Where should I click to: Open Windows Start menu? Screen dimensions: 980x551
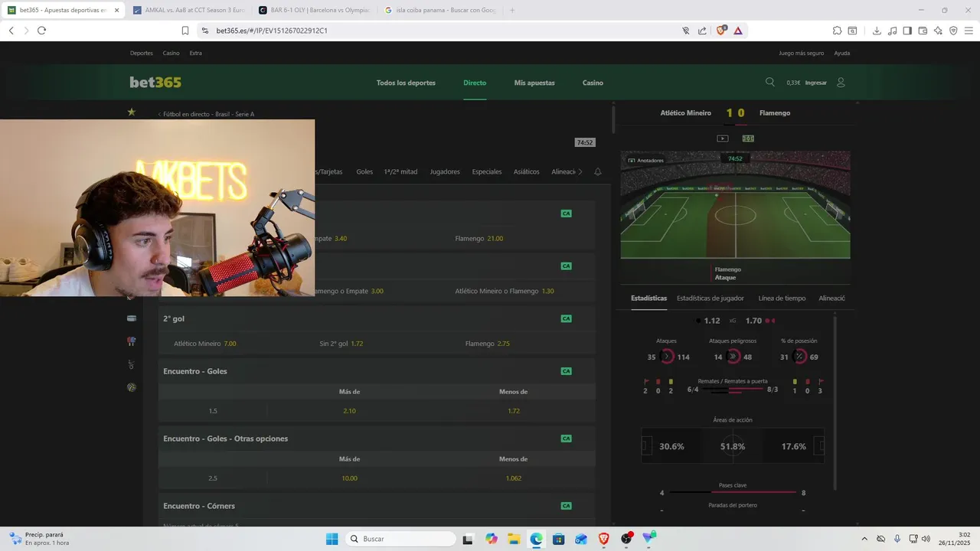click(332, 539)
